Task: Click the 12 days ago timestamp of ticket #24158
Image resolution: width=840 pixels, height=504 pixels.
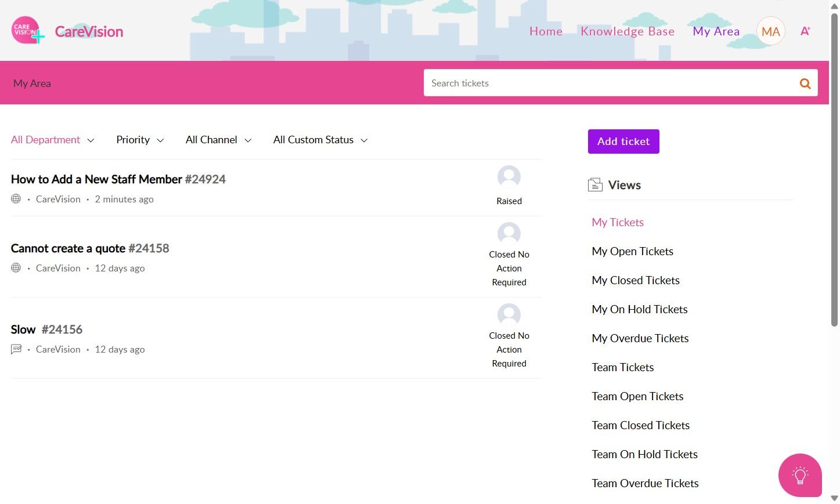Action: click(x=120, y=268)
